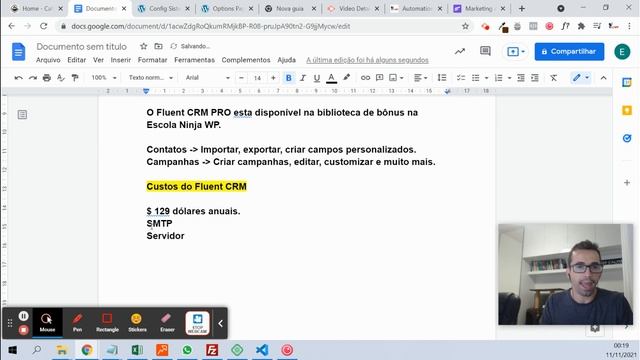Open the Ferramentas menu

pos(194,60)
